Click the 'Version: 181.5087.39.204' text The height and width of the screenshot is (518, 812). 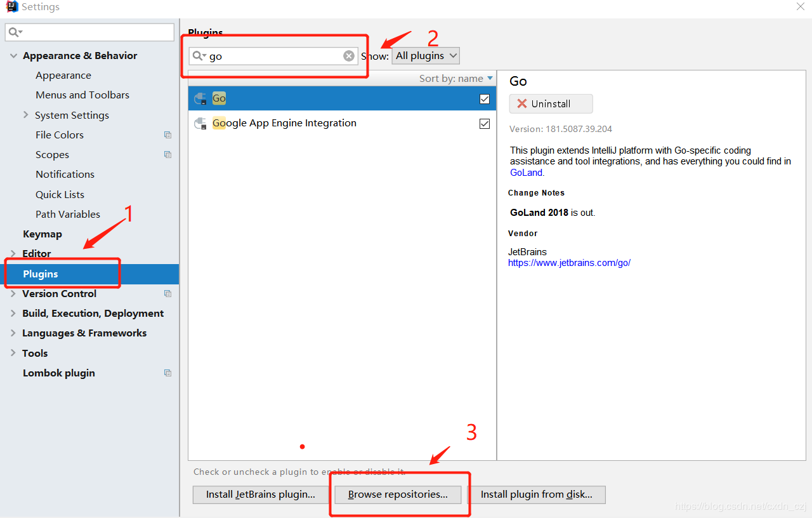click(561, 129)
